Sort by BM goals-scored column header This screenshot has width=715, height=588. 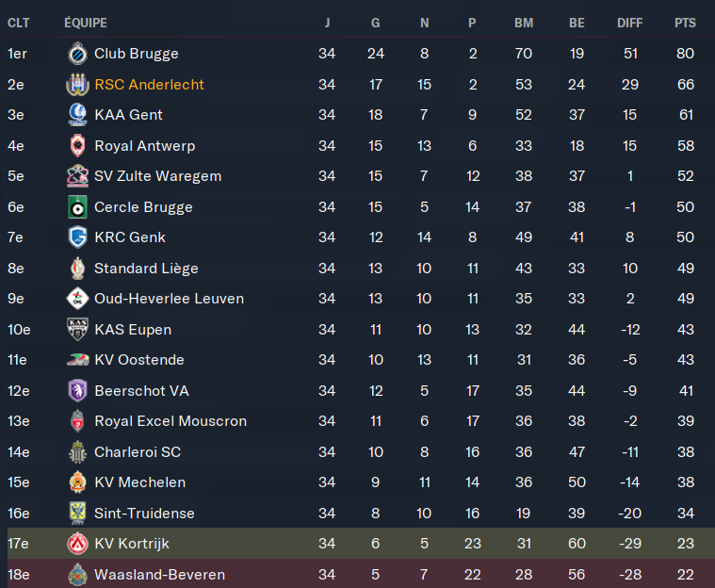(524, 23)
